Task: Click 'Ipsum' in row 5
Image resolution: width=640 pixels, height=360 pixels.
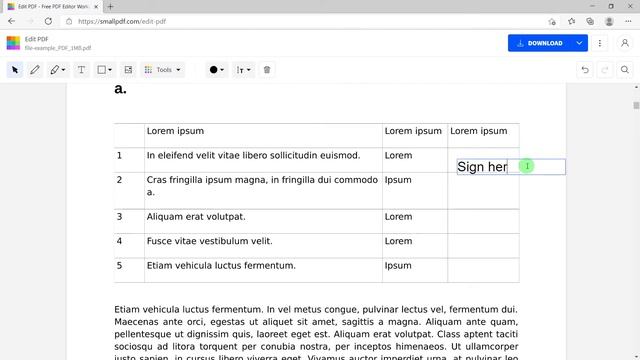Action: pyautogui.click(x=398, y=266)
